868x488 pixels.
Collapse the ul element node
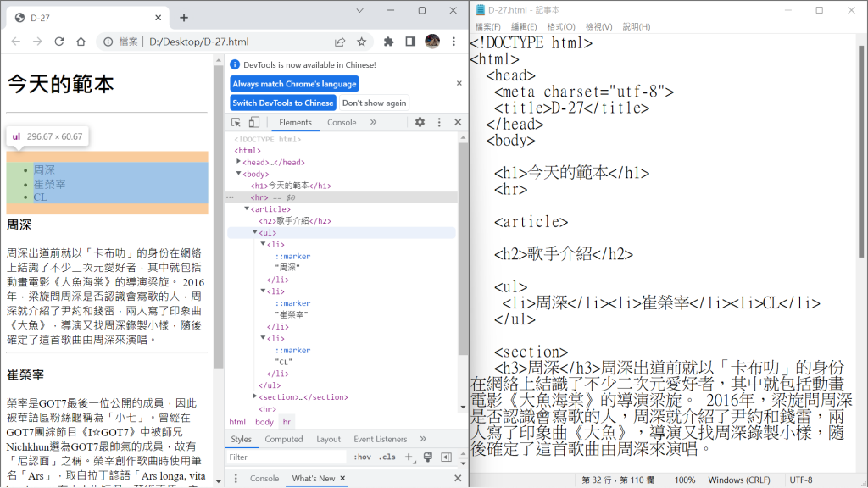pos(255,232)
